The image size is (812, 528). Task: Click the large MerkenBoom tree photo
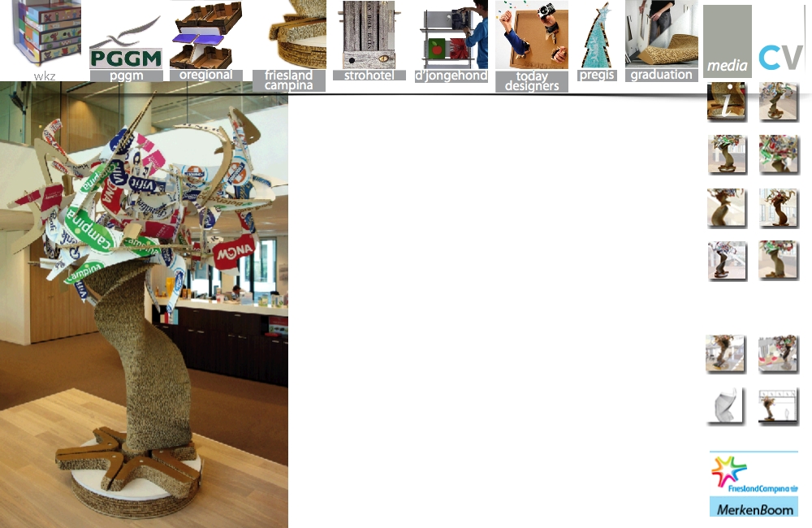144,305
